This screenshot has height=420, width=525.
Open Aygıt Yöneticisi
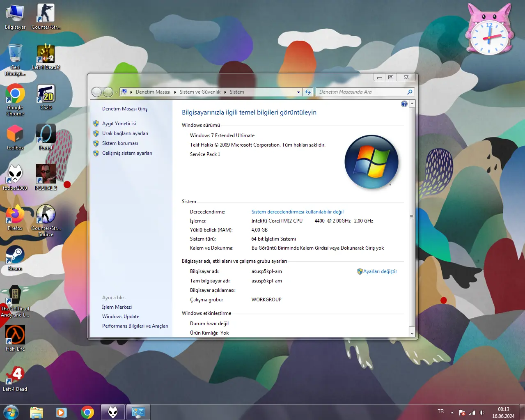click(x=119, y=124)
